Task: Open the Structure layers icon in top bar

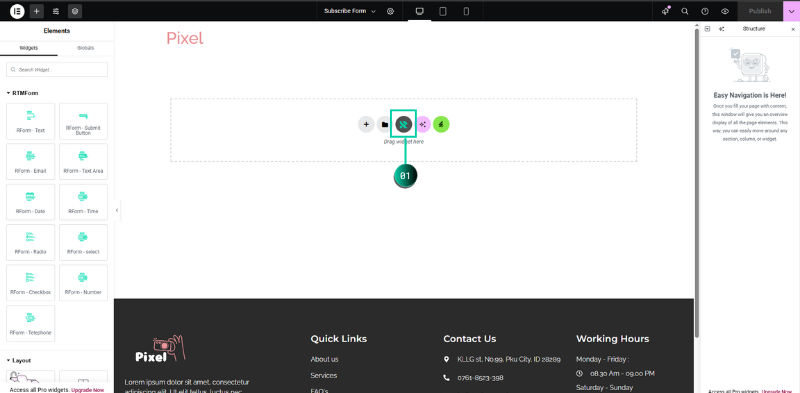Action: coord(75,11)
